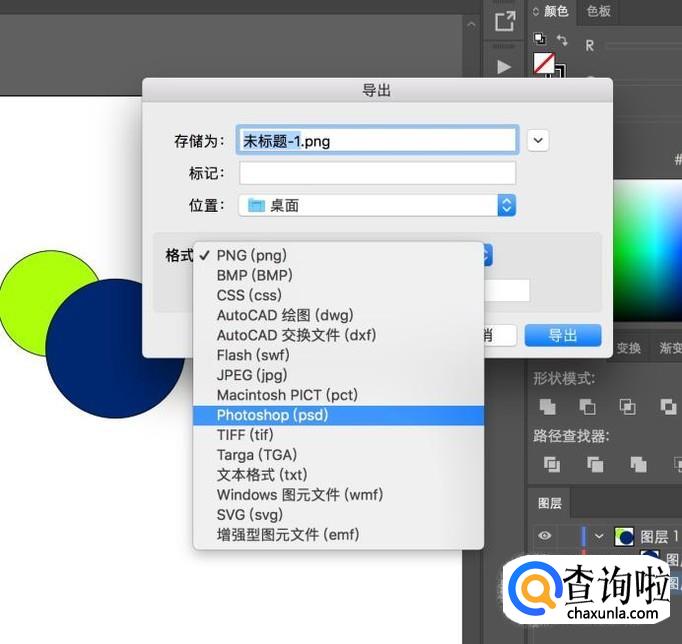Open the 位置 桌面 location dropdown
Viewport: 682px width, 644px height.
click(377, 205)
